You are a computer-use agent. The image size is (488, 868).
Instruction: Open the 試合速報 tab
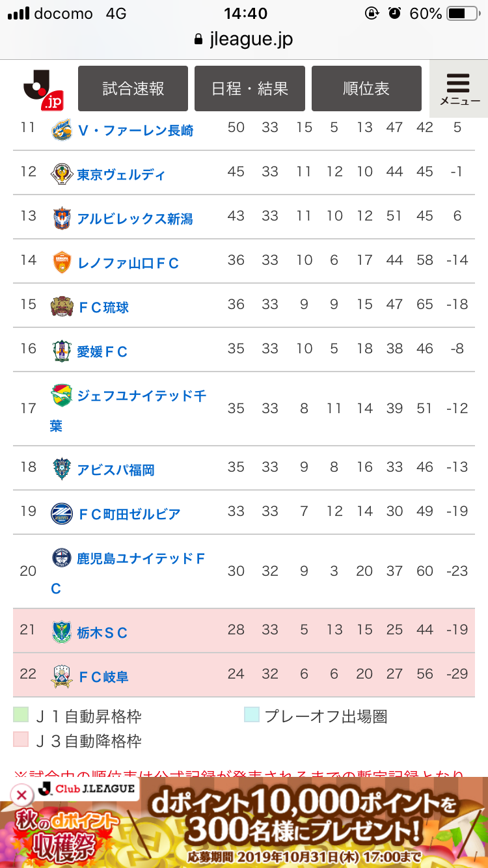coord(133,88)
